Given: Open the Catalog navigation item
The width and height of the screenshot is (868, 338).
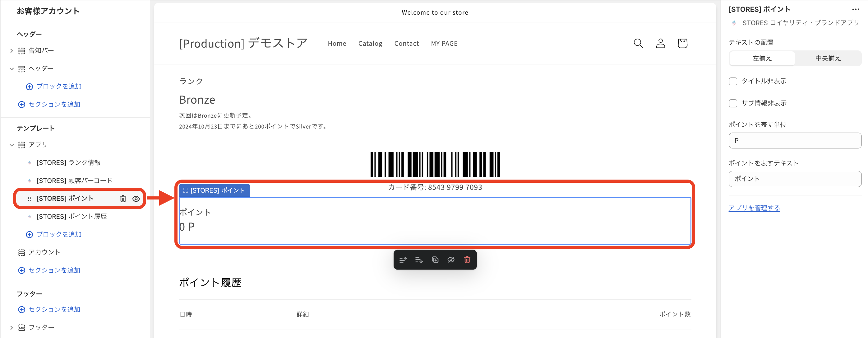Looking at the screenshot, I should 370,43.
